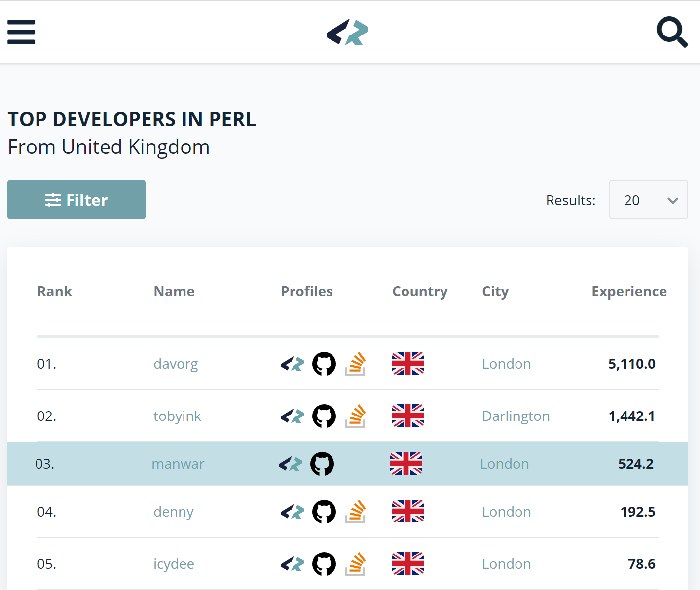Open manwar's GitHub profile icon
Image resolution: width=700 pixels, height=590 pixels.
[x=322, y=464]
